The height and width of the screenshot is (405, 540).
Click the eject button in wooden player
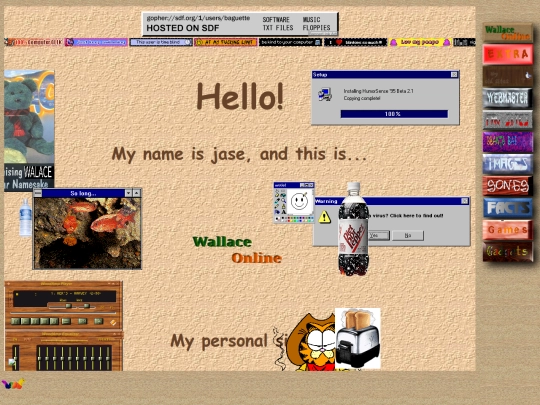pos(66,321)
